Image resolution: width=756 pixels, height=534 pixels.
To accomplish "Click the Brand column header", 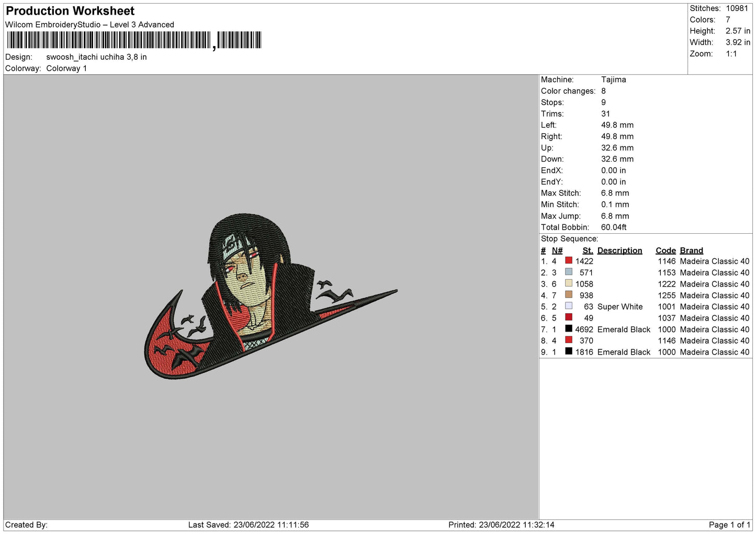I will [691, 251].
